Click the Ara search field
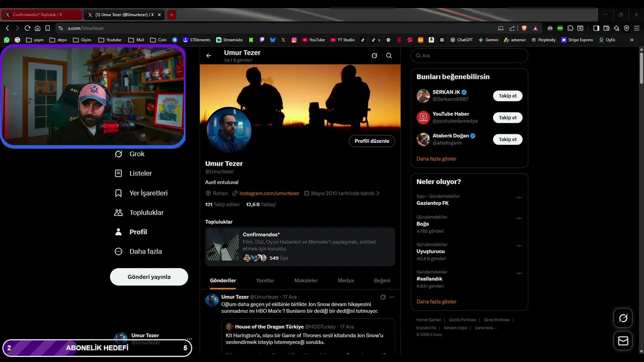Viewport: 644px width, 362px height. point(469,56)
